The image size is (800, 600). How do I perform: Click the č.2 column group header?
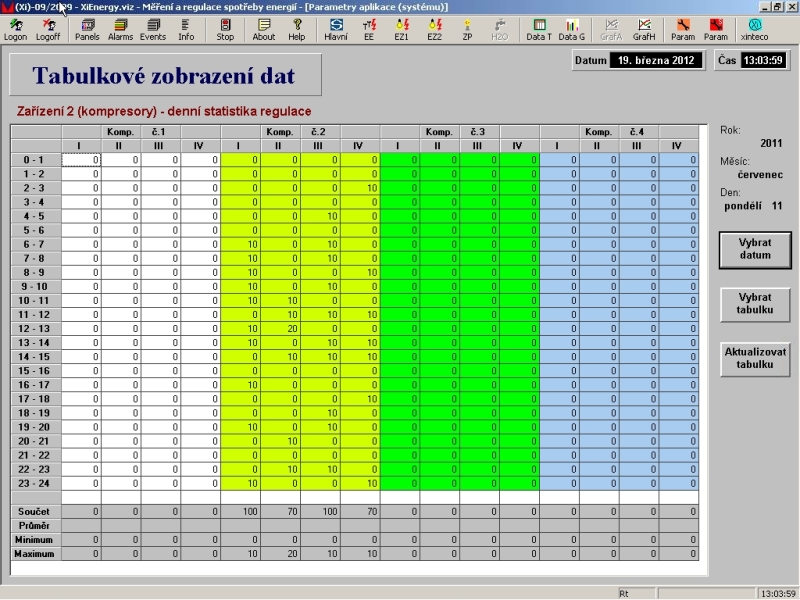pyautogui.click(x=319, y=132)
